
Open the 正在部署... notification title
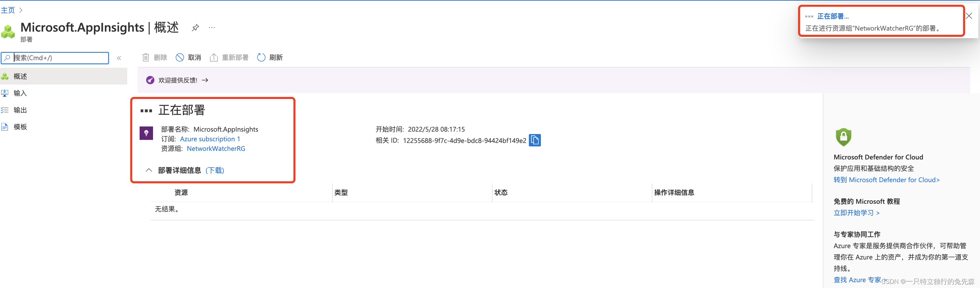833,16
